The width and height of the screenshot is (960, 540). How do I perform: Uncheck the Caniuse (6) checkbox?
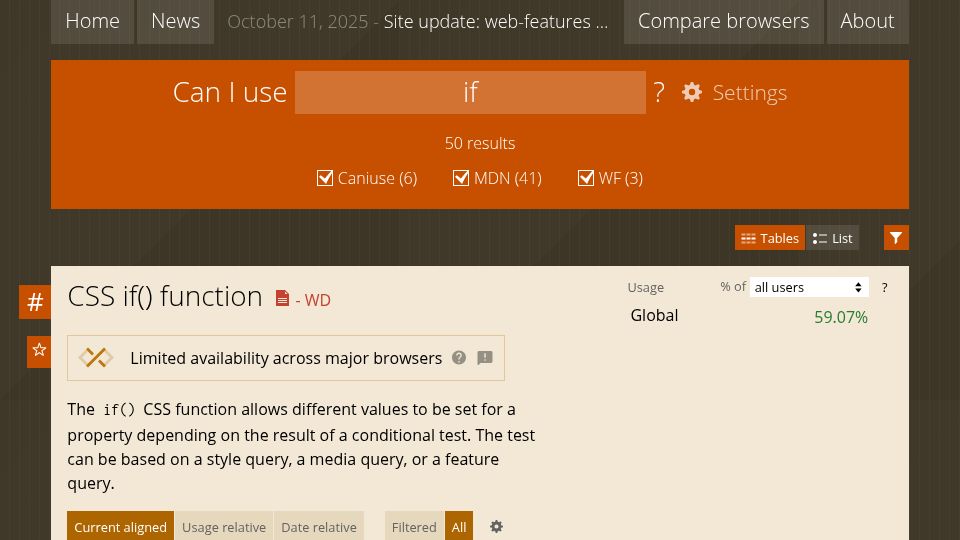click(324, 178)
